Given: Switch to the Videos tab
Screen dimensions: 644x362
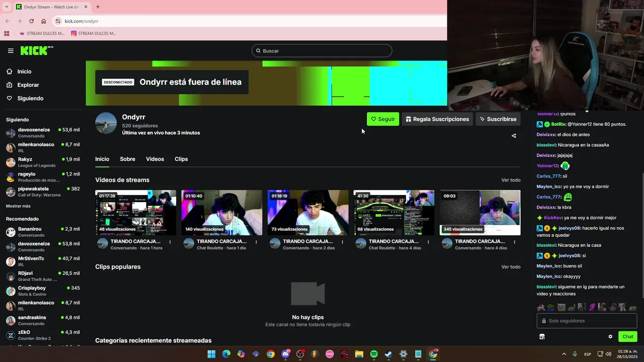Looking at the screenshot, I should coord(155,159).
